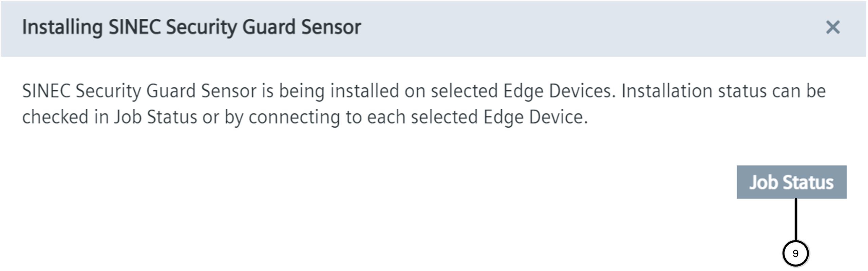
Task: Click 'SINEC' in the dialog header title
Action: (134, 27)
